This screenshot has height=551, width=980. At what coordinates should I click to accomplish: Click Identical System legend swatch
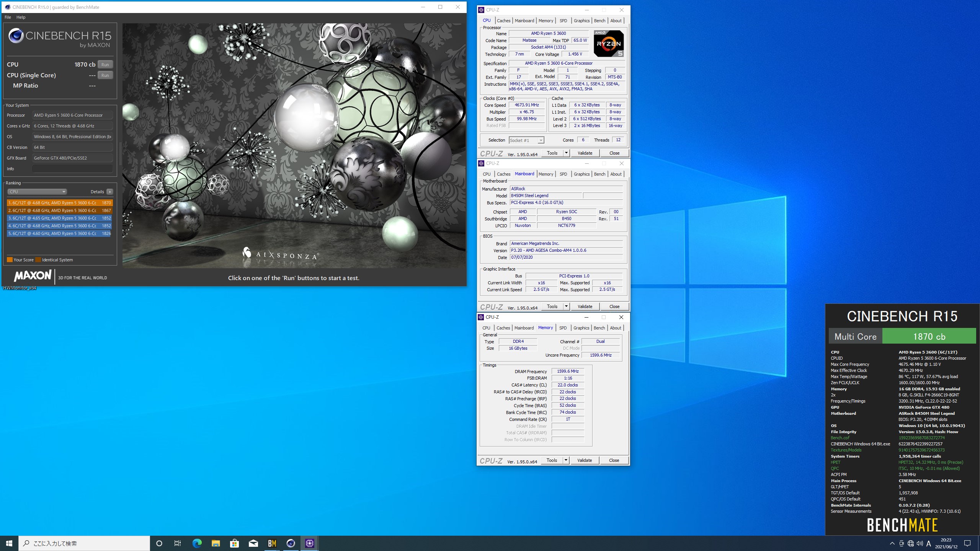38,260
